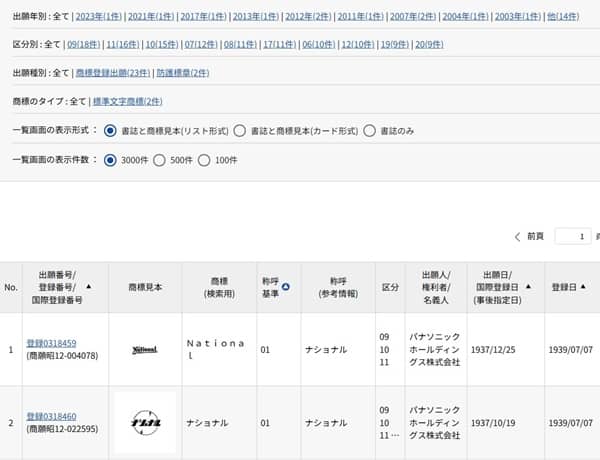The image size is (600, 460).
Task: Sort by application date arrow
Action: (528, 286)
